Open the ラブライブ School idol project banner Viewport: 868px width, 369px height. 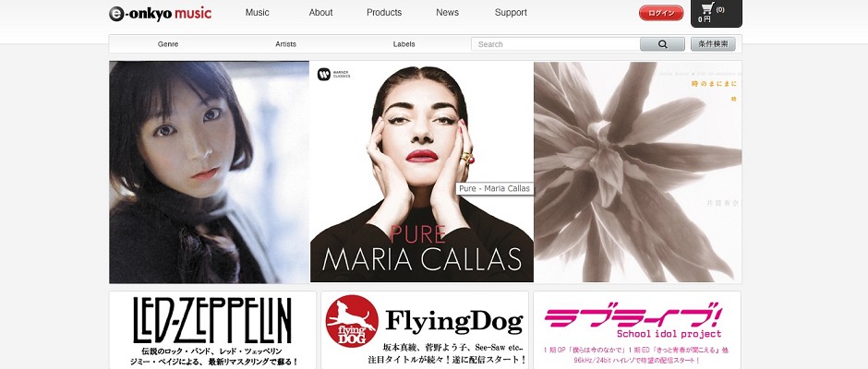tap(637, 330)
